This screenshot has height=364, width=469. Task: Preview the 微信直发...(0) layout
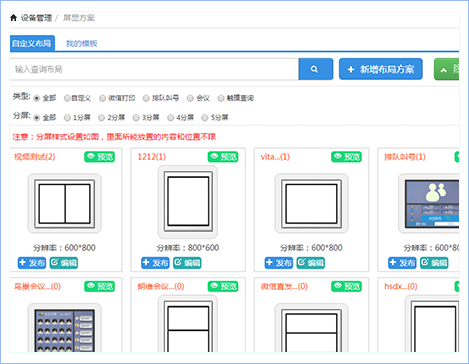346,286
